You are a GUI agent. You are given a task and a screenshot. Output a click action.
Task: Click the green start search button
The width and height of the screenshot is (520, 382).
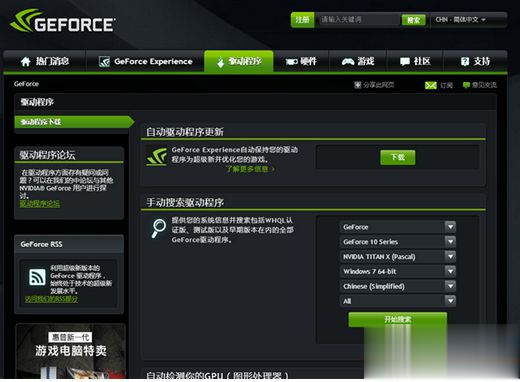[x=398, y=320]
